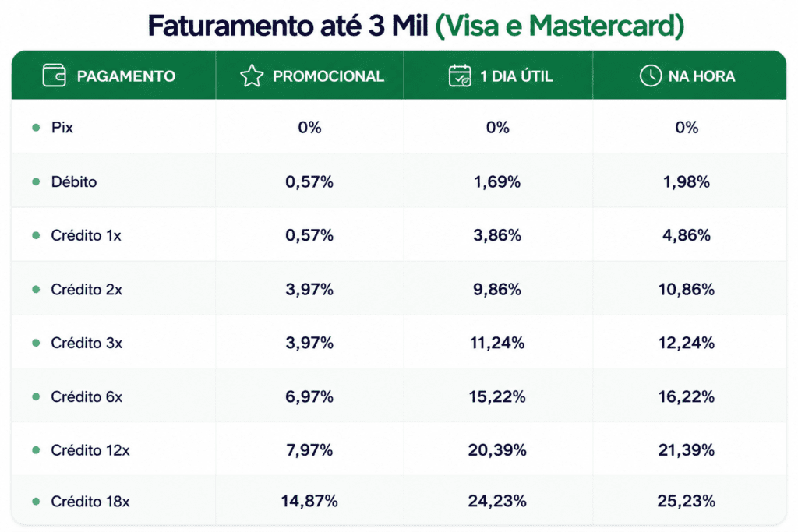Click the 14,87% promotional rate for Crédito 18x
Image resolution: width=798 pixels, height=532 pixels.
point(309,501)
